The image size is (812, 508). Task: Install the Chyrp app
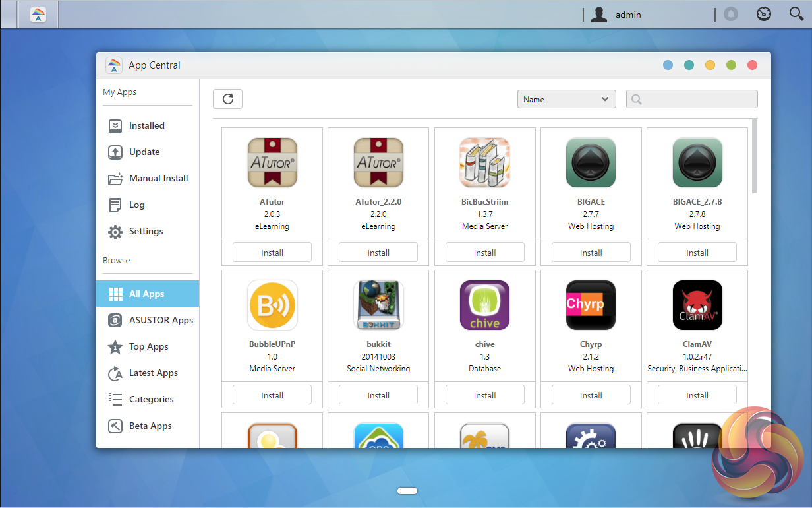[591, 395]
